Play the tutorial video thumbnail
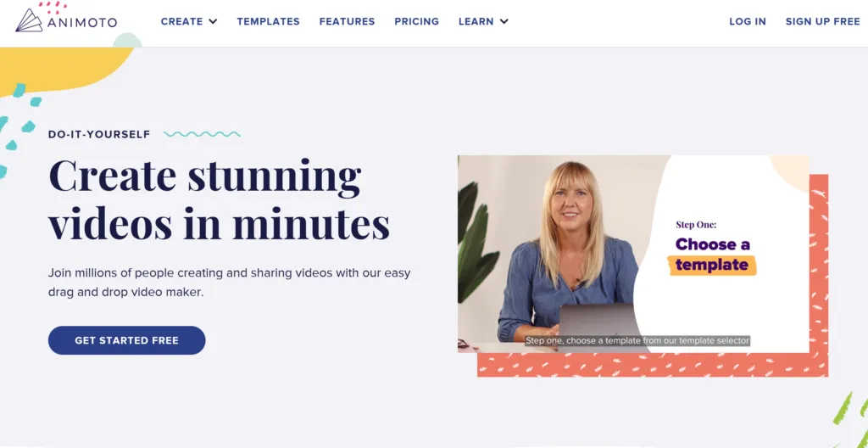This screenshot has width=868, height=448. [x=633, y=254]
